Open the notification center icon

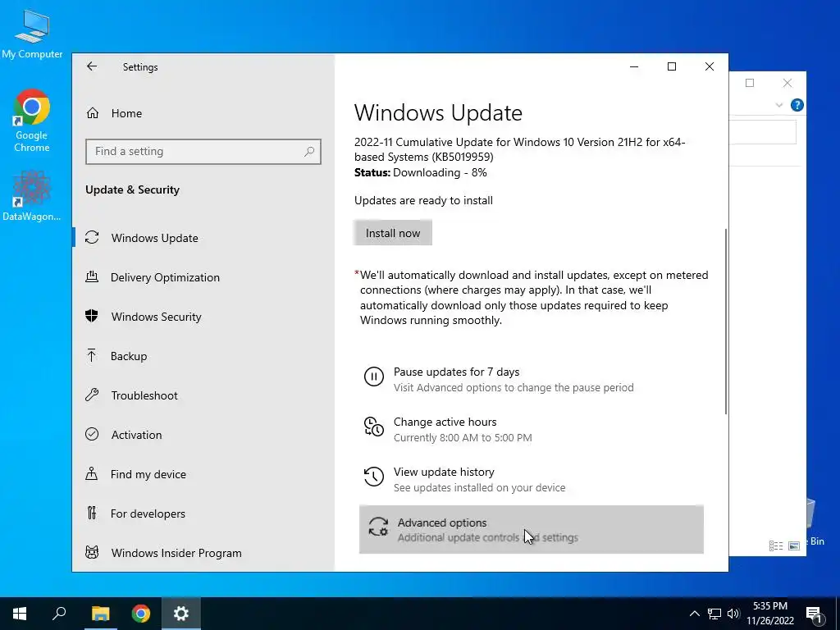(815, 614)
